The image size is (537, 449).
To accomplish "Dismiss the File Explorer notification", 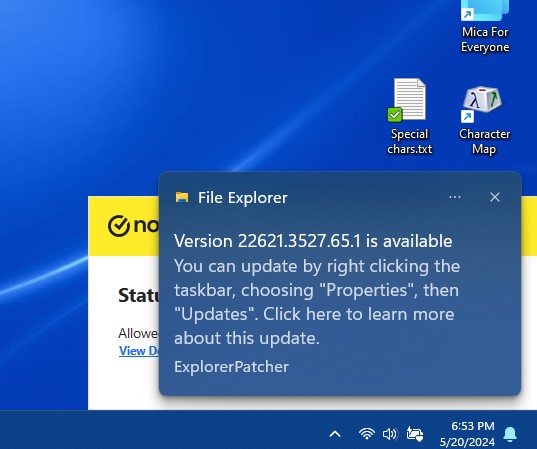I will (x=495, y=197).
